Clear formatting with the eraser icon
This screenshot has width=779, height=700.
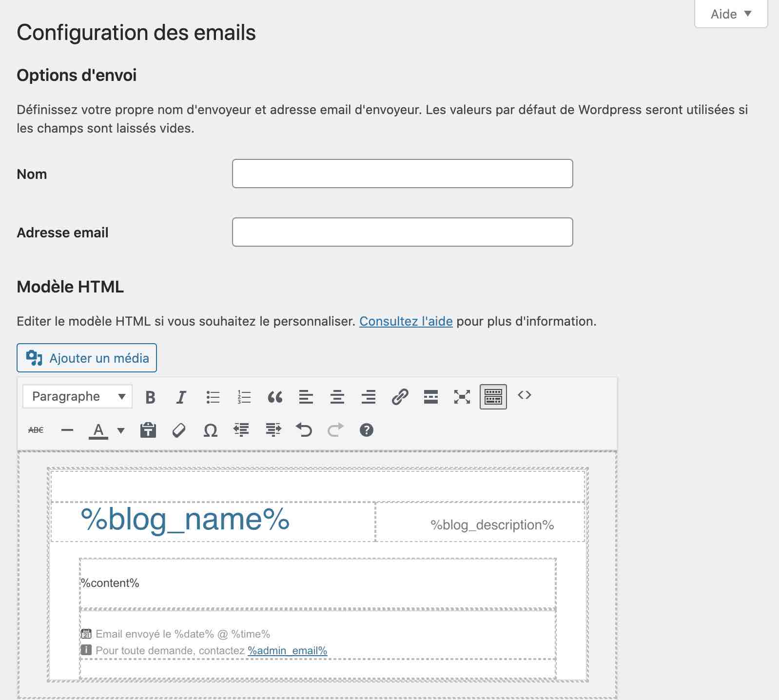tap(179, 430)
